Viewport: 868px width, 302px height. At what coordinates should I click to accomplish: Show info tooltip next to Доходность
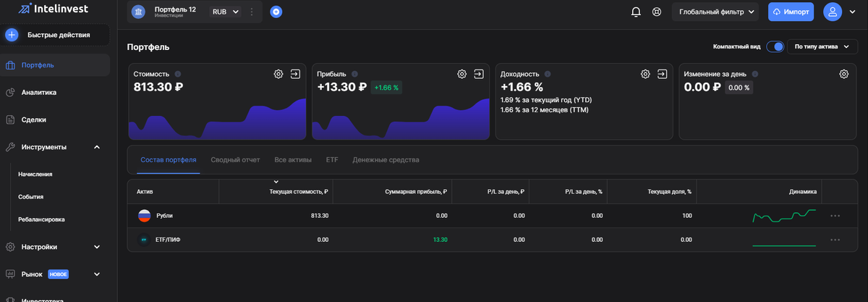[x=548, y=74]
